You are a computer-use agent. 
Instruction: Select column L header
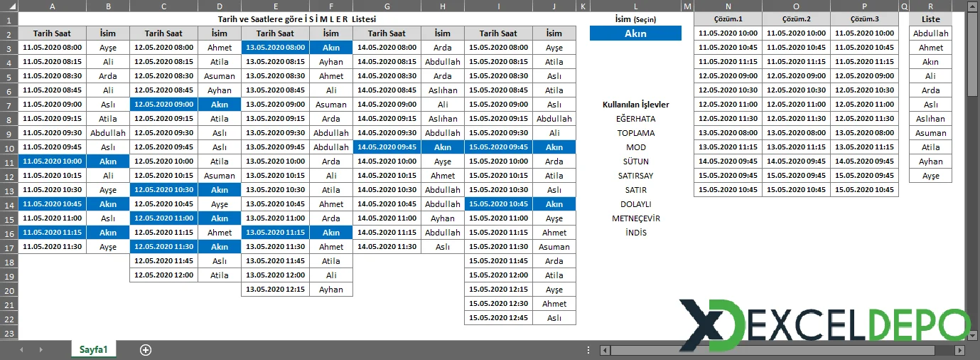pos(635,6)
